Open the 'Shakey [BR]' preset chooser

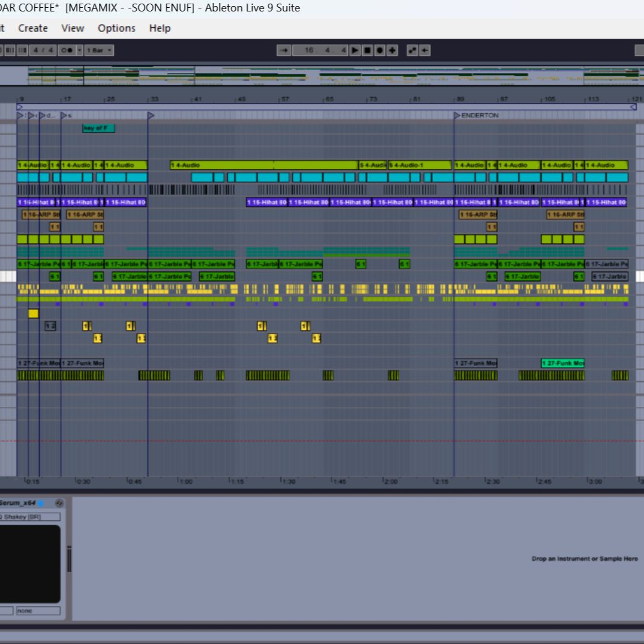(30, 517)
